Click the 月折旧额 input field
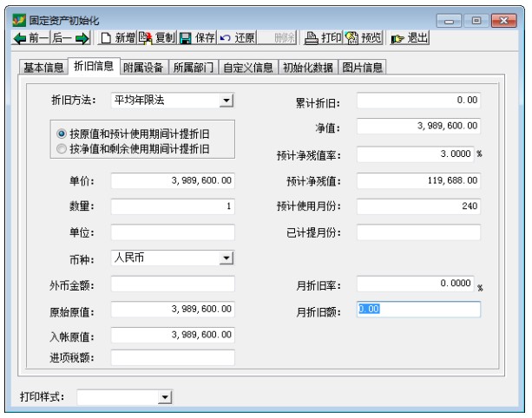The width and height of the screenshot is (532, 418). 418,310
